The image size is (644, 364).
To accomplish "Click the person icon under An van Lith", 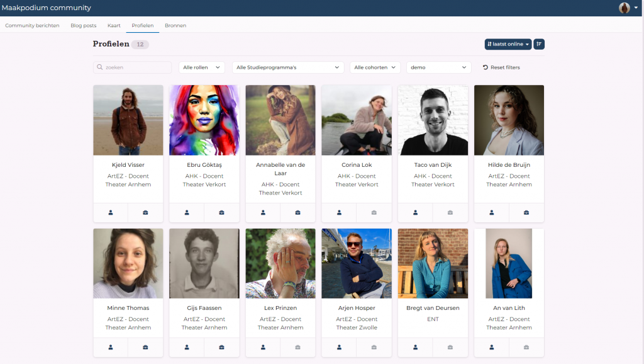I will coord(492,347).
